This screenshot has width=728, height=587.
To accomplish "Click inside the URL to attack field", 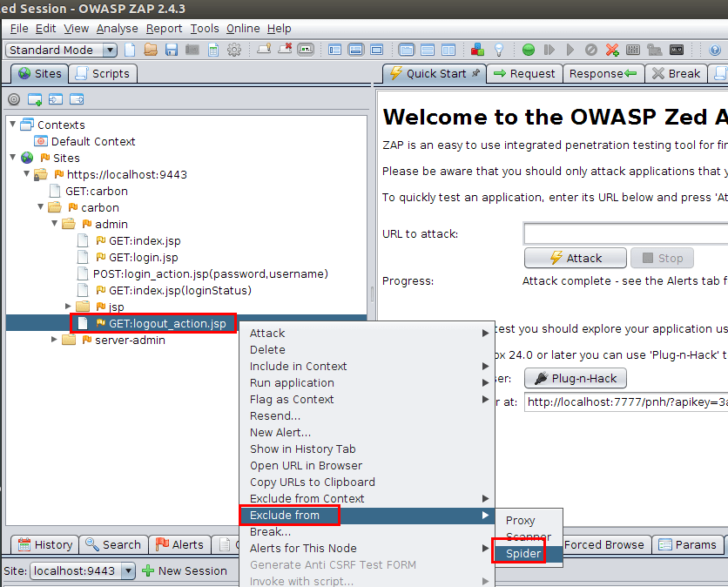I will 625,233.
